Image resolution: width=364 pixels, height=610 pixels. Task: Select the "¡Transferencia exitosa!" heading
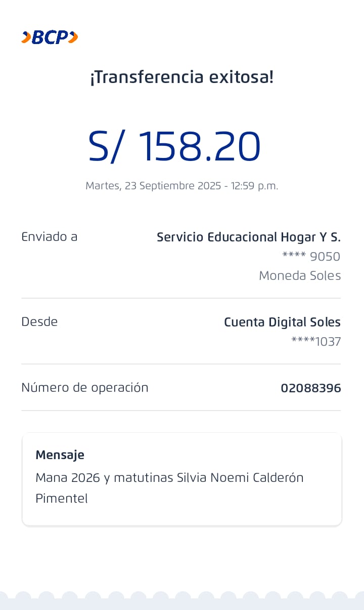(181, 77)
